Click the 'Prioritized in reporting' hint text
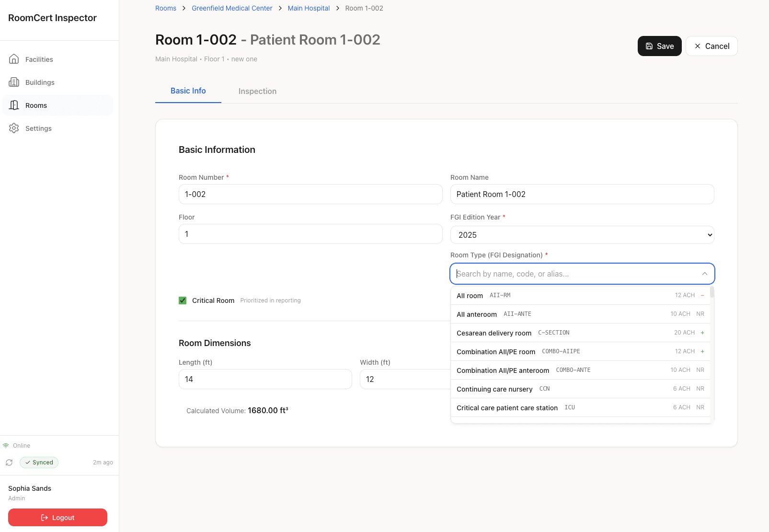 pos(271,301)
